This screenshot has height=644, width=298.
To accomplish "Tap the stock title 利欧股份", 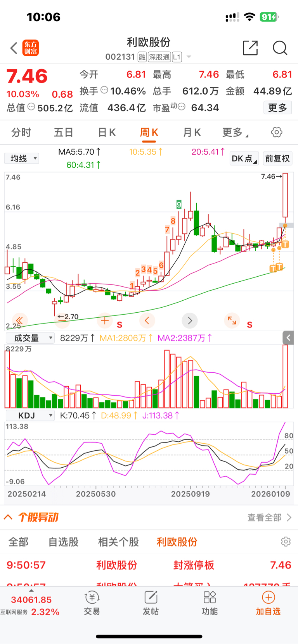I will click(x=149, y=42).
